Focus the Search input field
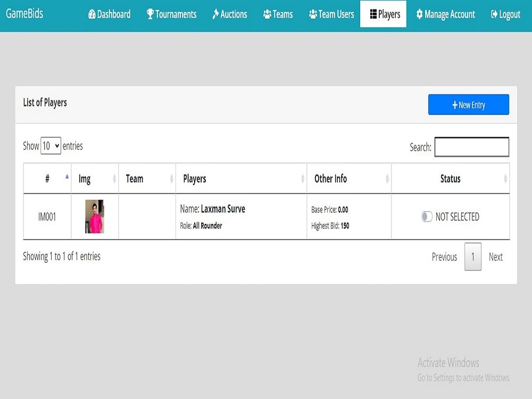The width and height of the screenshot is (532, 399). 471,147
